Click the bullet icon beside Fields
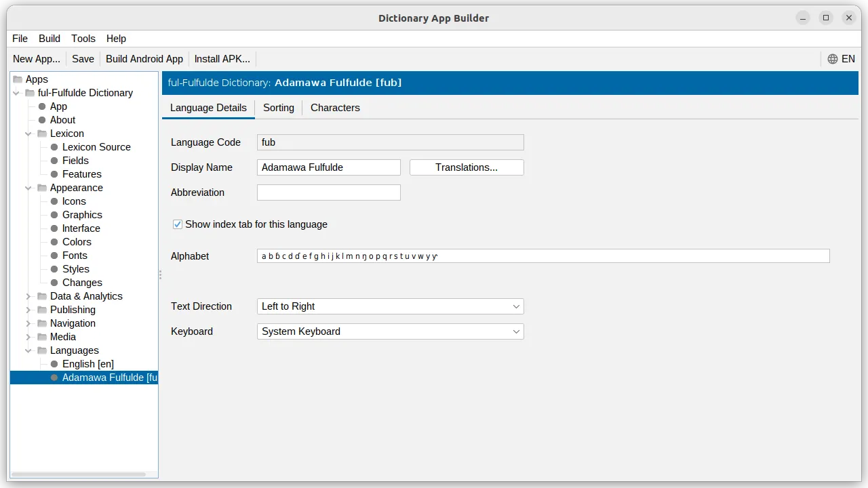Image resolution: width=868 pixels, height=488 pixels. (54, 161)
